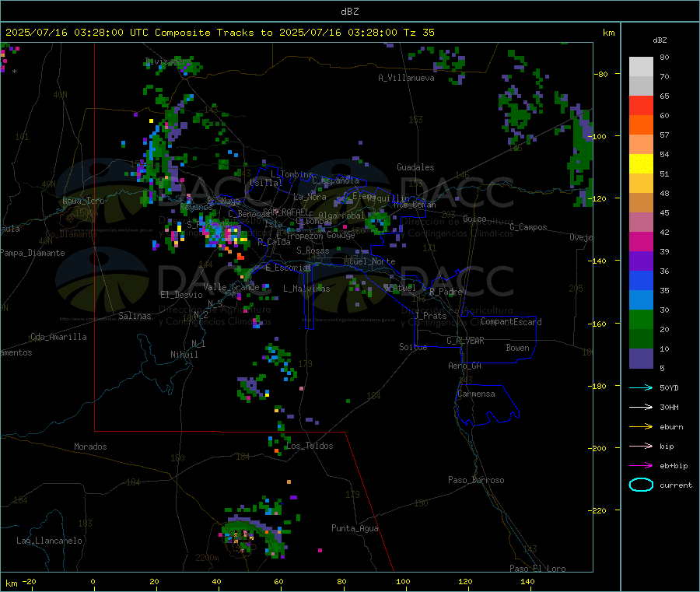Click the dBZ heading above the color scale
This screenshot has width=700, height=592.
click(660, 40)
